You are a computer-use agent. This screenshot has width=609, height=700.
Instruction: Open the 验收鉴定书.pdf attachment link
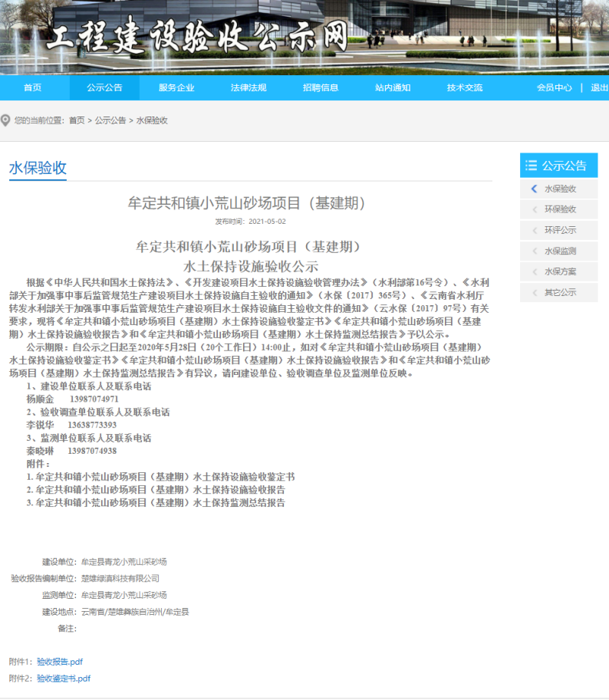tap(64, 679)
